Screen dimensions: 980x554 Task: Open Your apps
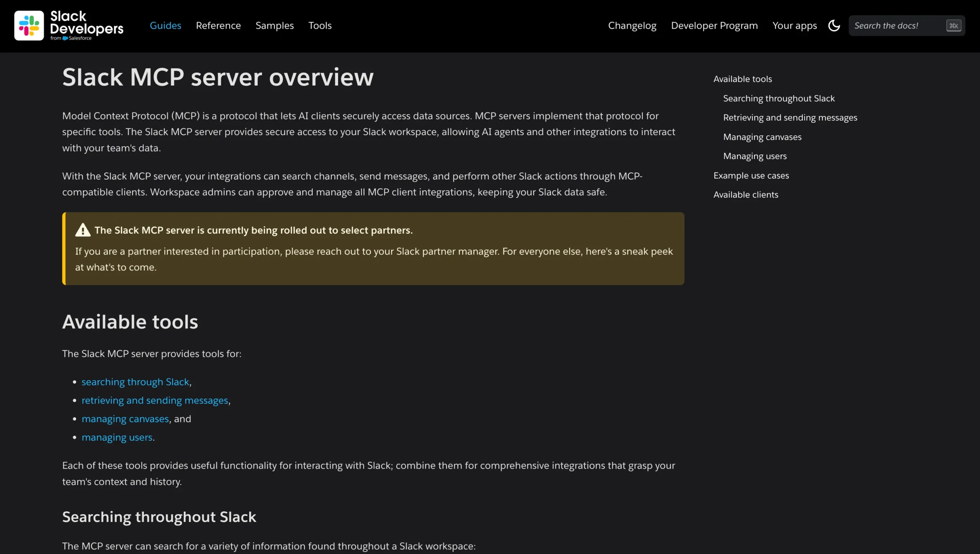794,25
